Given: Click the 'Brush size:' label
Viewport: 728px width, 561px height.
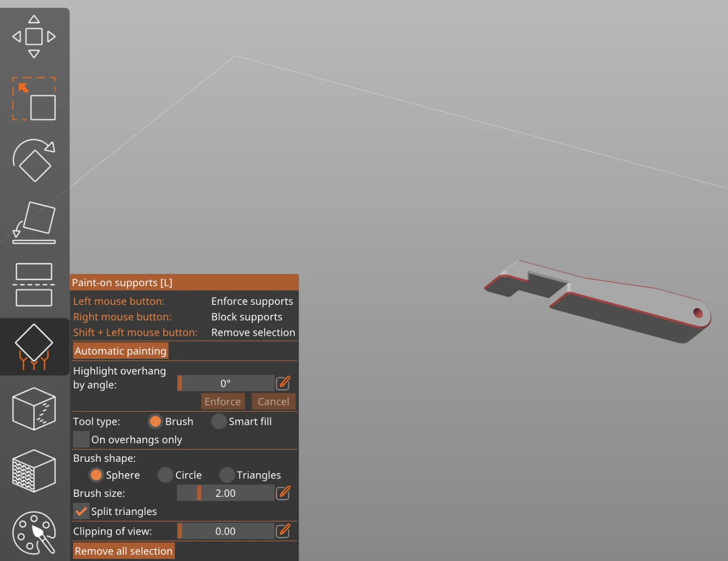Looking at the screenshot, I should [99, 493].
